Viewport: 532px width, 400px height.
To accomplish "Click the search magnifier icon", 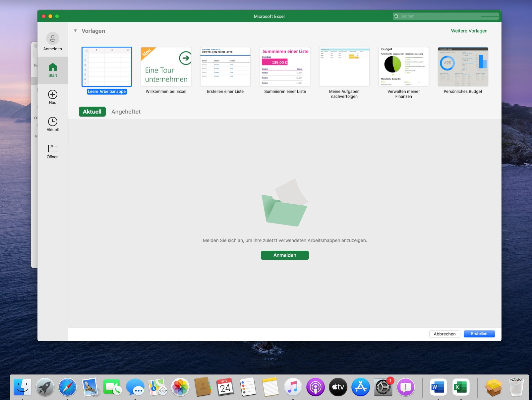I will tap(396, 16).
